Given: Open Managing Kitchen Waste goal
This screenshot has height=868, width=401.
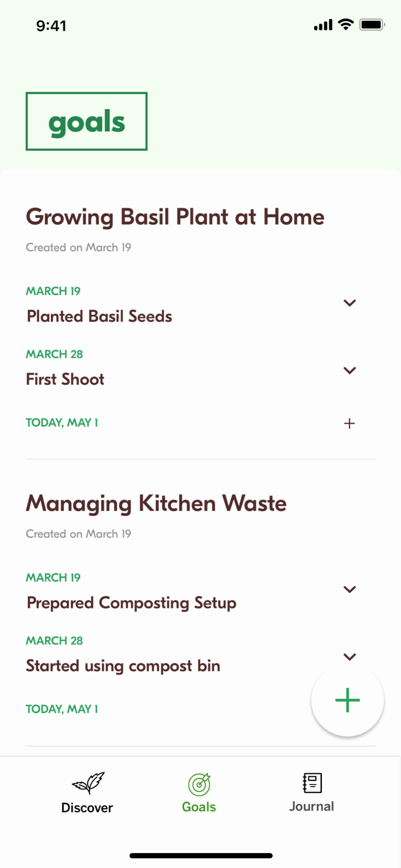Looking at the screenshot, I should (156, 503).
